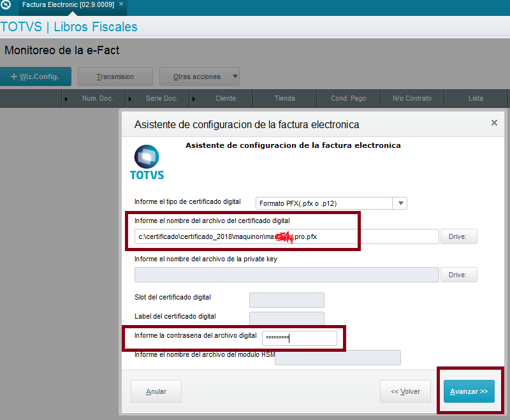This screenshot has height=420, width=510.
Task: Click the 'Informe el tipo de certificado digital' label
Action: 187,201
